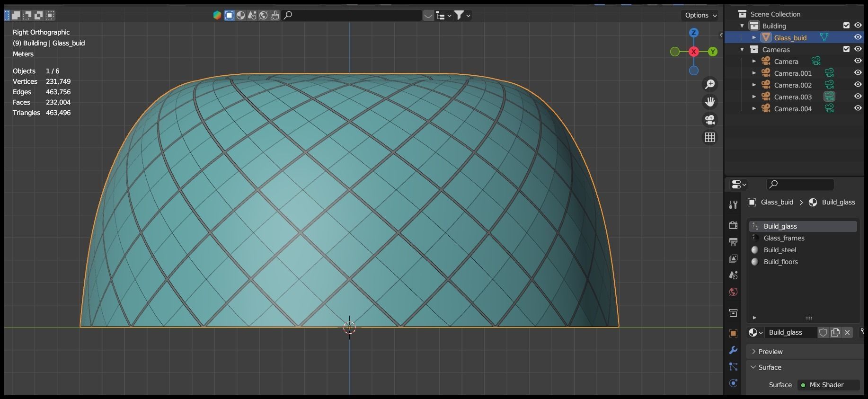Open the Modifiers wrench tab
The image size is (868, 399).
point(733,350)
